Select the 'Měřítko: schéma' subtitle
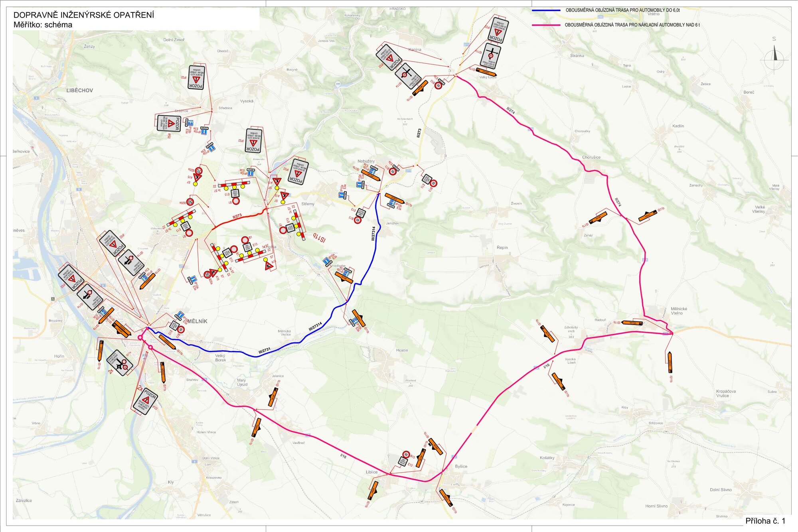Screen dimensions: 798x532 coord(43,25)
